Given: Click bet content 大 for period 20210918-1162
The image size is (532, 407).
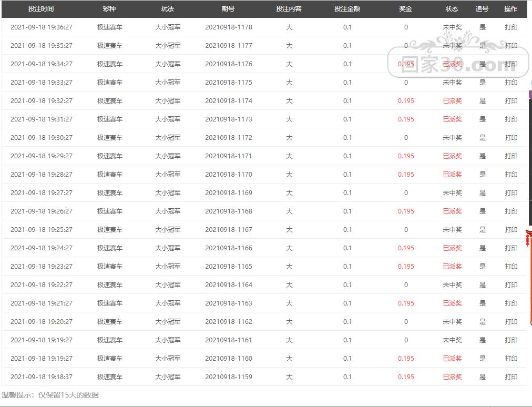Looking at the screenshot, I should click(289, 322).
